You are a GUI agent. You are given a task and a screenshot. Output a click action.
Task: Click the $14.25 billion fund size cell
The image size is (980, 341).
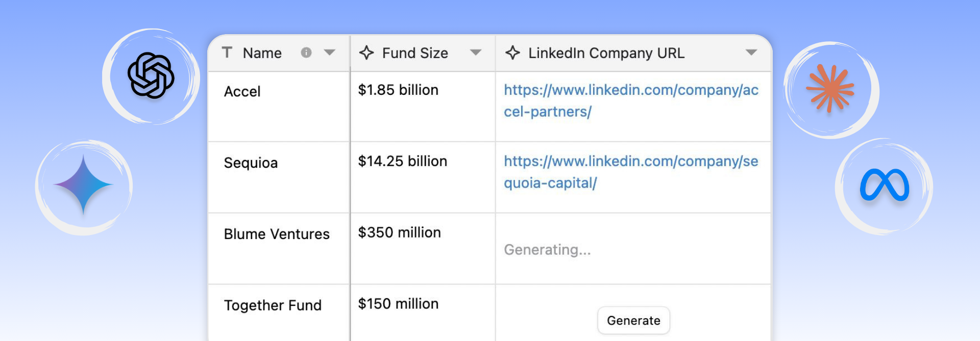(403, 162)
